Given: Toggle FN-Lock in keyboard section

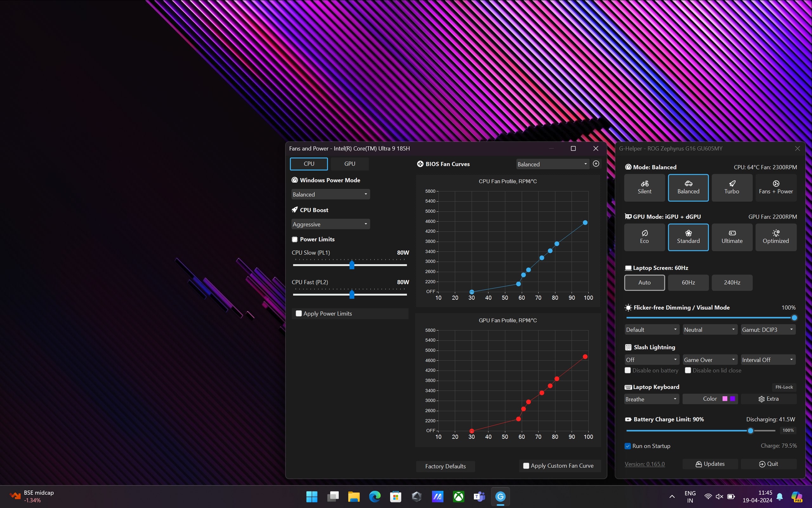Looking at the screenshot, I should [x=784, y=387].
